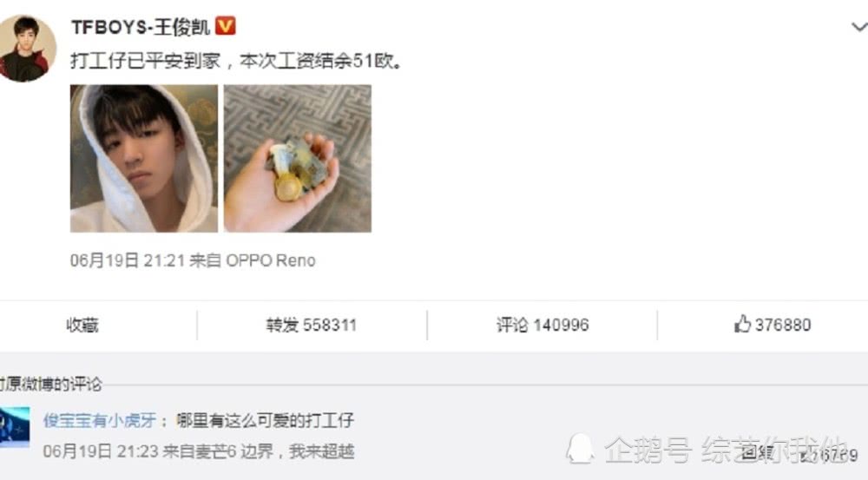This screenshot has height=480, width=868.
Task: Open TFBOYS-王俊凯 profile avatar
Action: pos(26,48)
